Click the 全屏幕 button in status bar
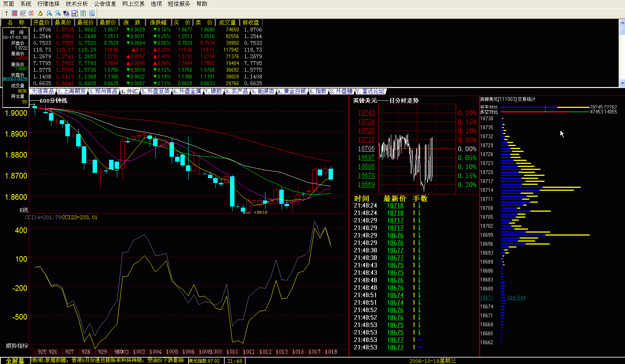The image size is (625, 364). point(15,361)
